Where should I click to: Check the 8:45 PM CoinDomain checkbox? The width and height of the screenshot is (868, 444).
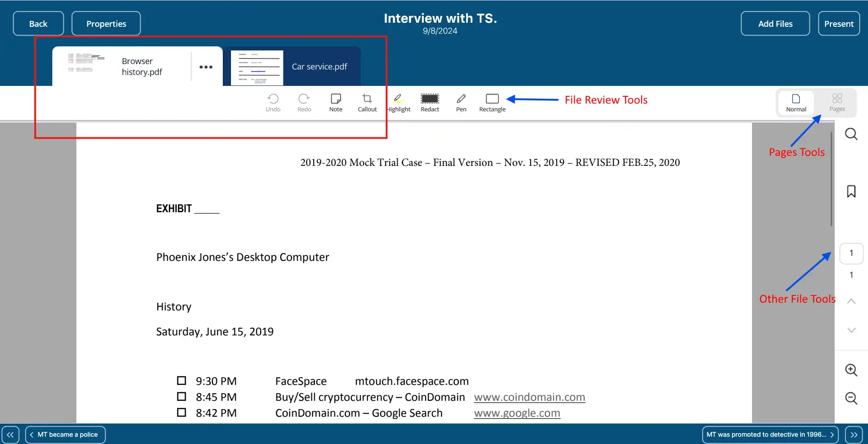coord(181,396)
